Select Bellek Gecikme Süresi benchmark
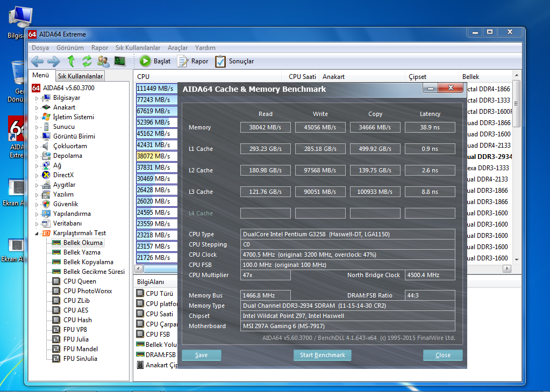Screen dimensions: 550x392 click(x=94, y=272)
